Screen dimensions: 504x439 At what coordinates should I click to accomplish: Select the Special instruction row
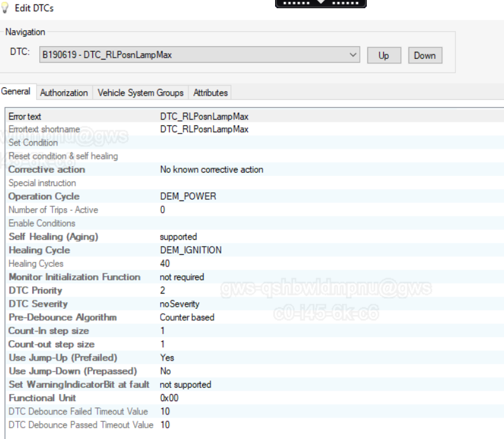click(x=255, y=183)
